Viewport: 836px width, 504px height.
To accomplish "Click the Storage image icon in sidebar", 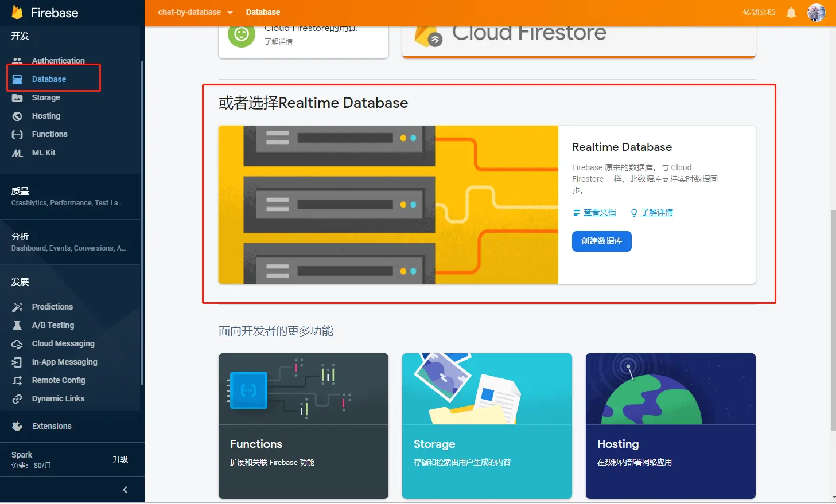I will coord(17,97).
